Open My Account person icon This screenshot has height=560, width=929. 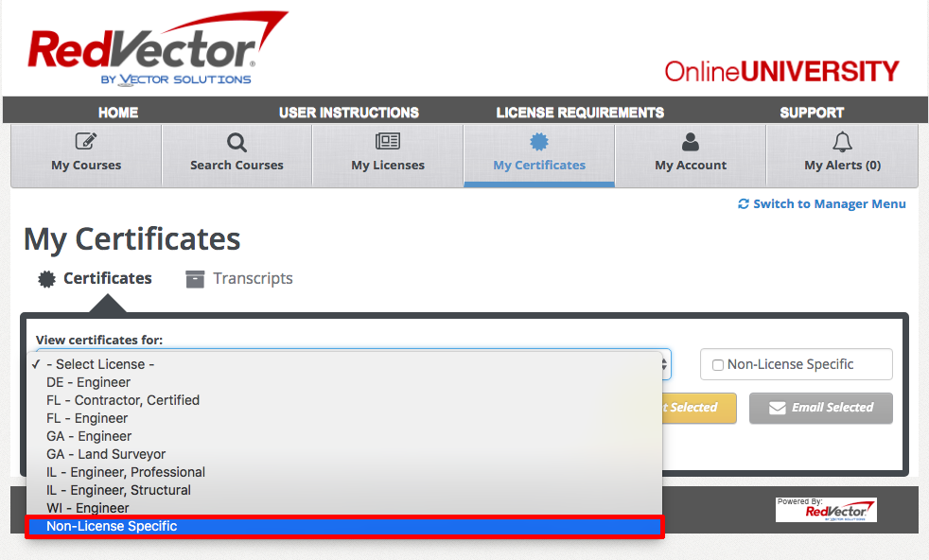pyautogui.click(x=691, y=142)
